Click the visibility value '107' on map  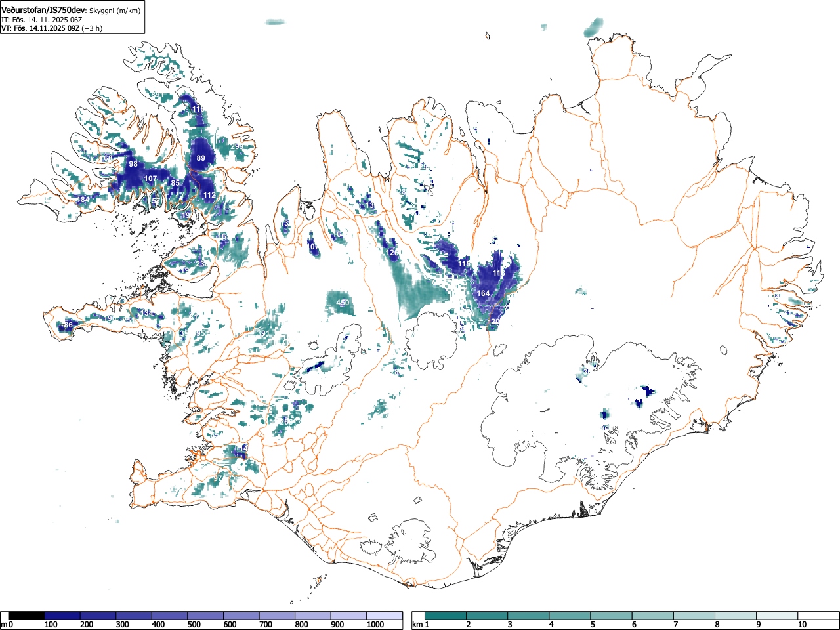[150, 178]
